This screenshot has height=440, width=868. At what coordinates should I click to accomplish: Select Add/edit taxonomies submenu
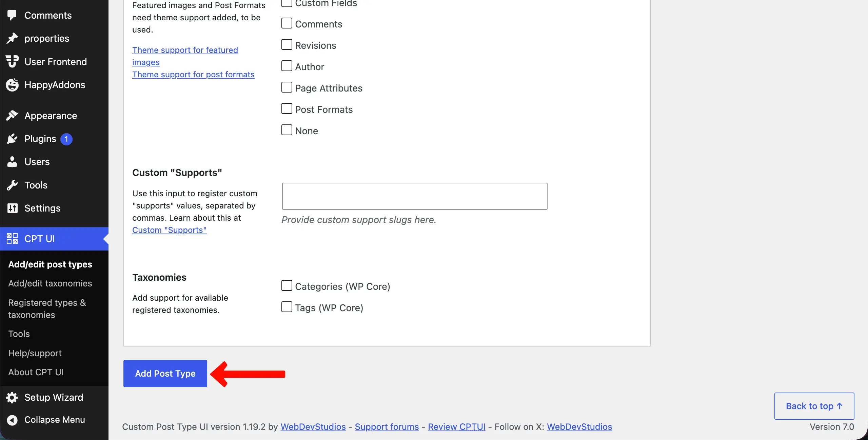[50, 283]
